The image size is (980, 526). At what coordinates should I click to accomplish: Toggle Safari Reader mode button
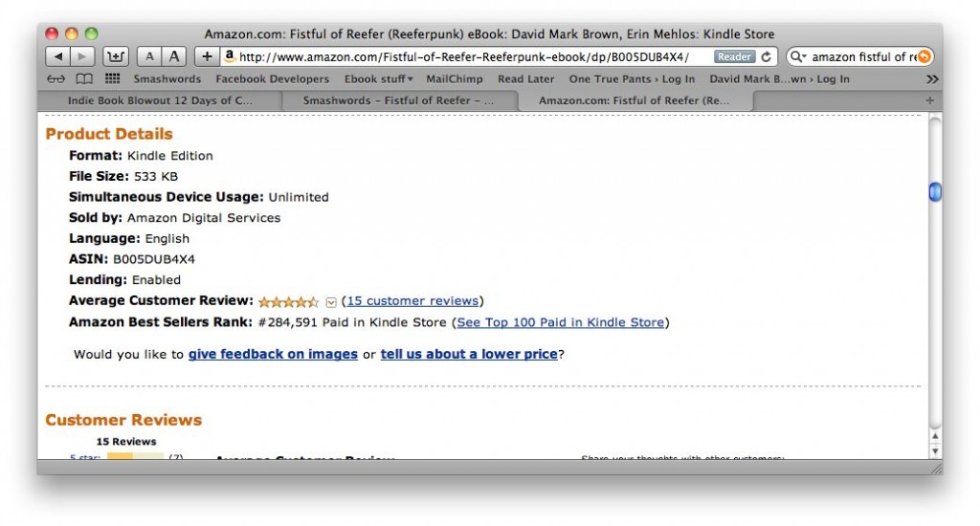point(734,56)
